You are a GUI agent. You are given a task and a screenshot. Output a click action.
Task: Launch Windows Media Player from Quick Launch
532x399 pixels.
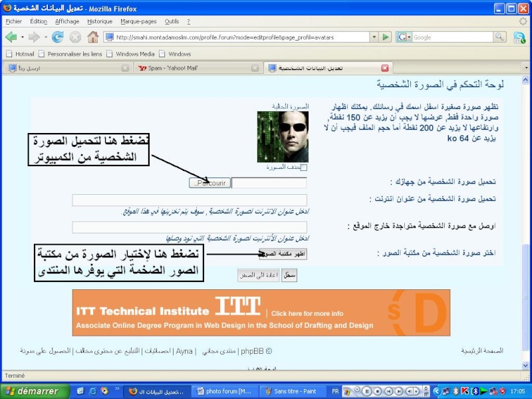point(104,391)
